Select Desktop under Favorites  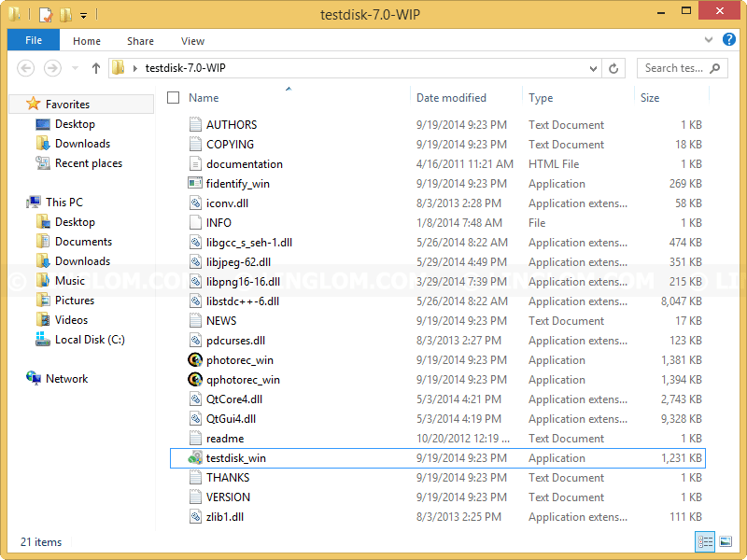75,124
